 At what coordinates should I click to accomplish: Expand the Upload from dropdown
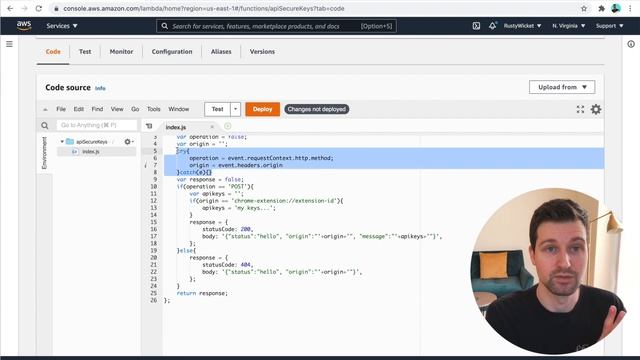tap(562, 87)
